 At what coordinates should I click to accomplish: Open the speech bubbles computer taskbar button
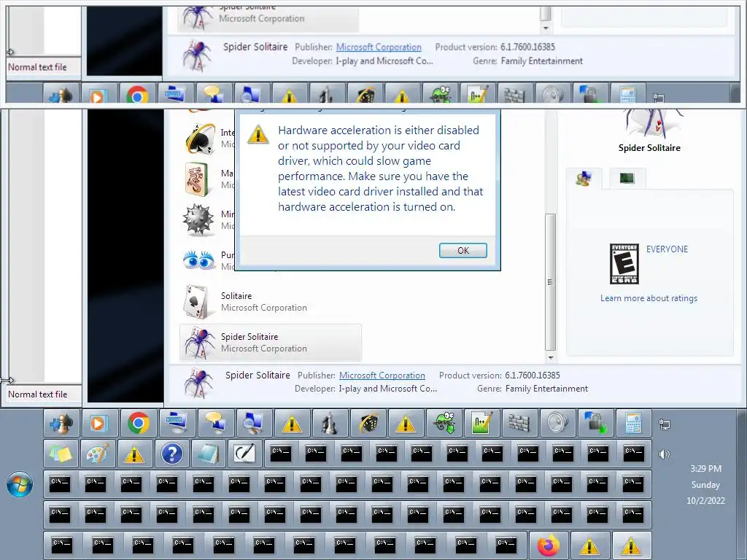(x=215, y=423)
